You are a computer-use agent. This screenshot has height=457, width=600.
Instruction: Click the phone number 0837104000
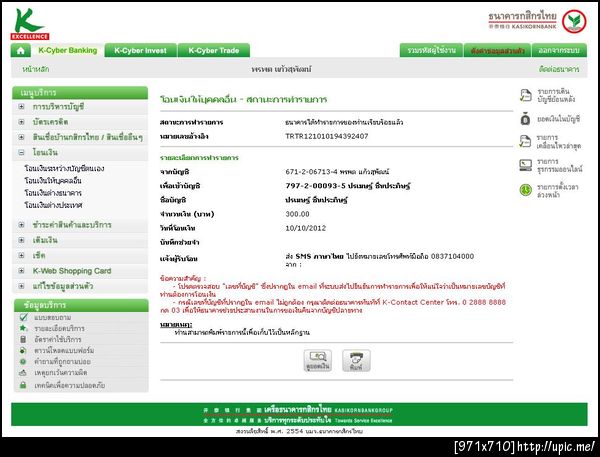pyautogui.click(x=452, y=256)
